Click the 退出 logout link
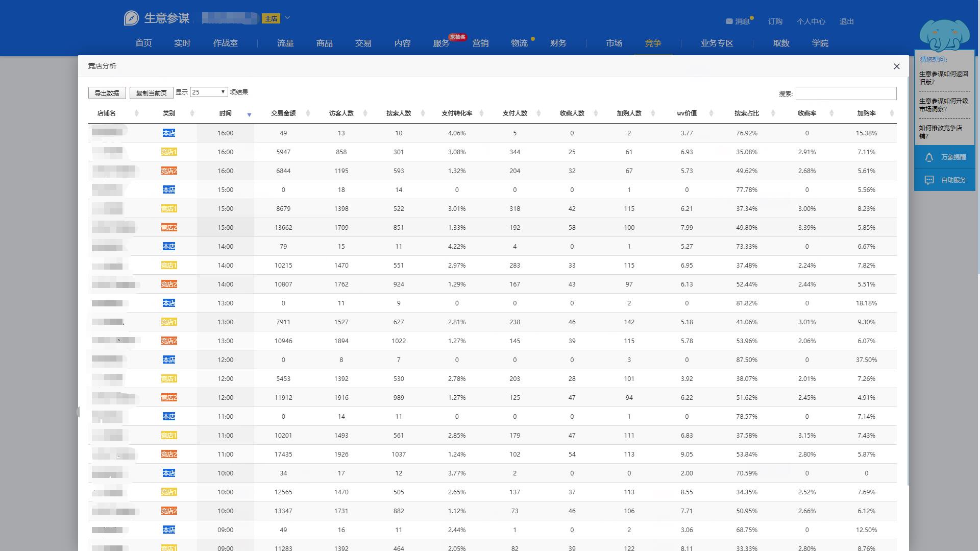The height and width of the screenshot is (551, 980). tap(847, 21)
